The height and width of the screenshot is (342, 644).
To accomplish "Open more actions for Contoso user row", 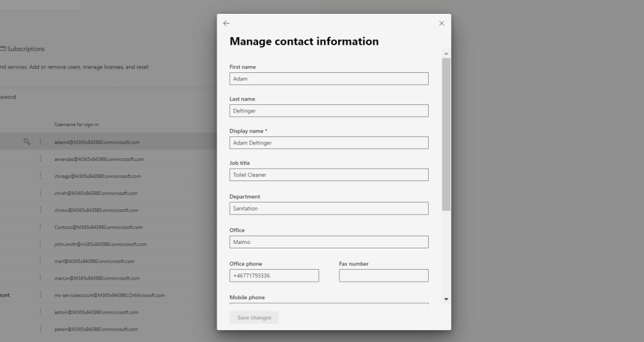I will point(40,227).
